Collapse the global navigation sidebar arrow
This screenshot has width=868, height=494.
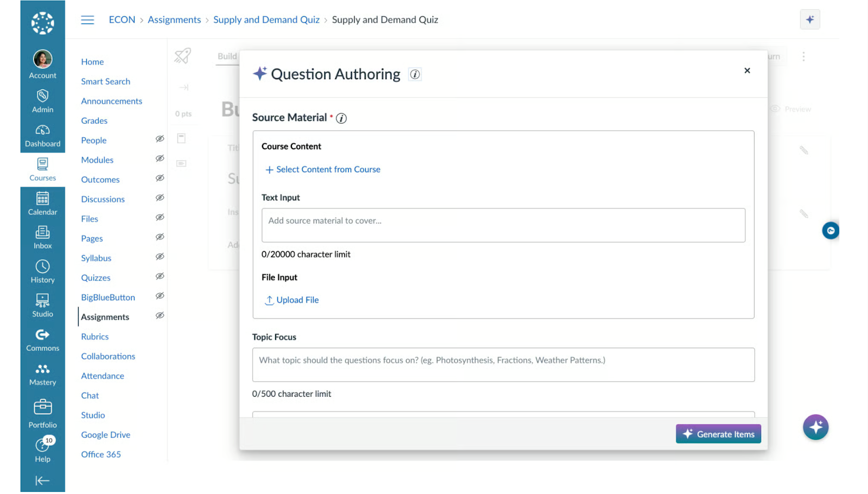42,480
